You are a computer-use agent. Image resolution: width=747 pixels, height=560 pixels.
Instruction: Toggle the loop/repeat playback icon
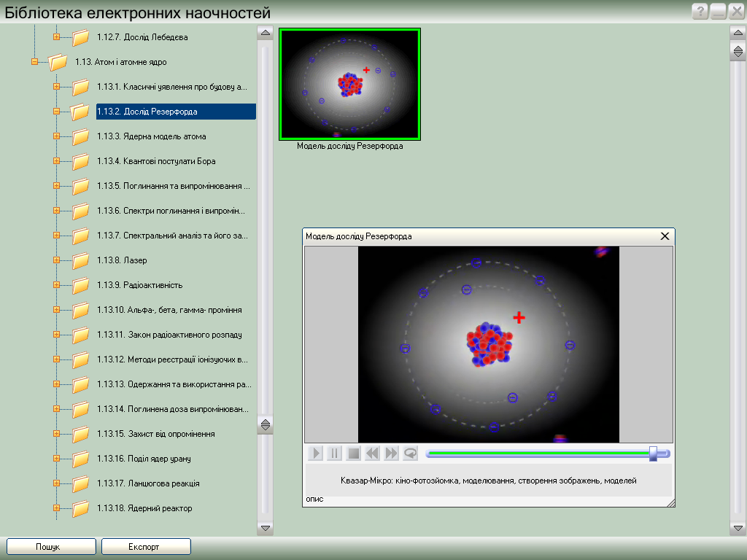point(410,454)
